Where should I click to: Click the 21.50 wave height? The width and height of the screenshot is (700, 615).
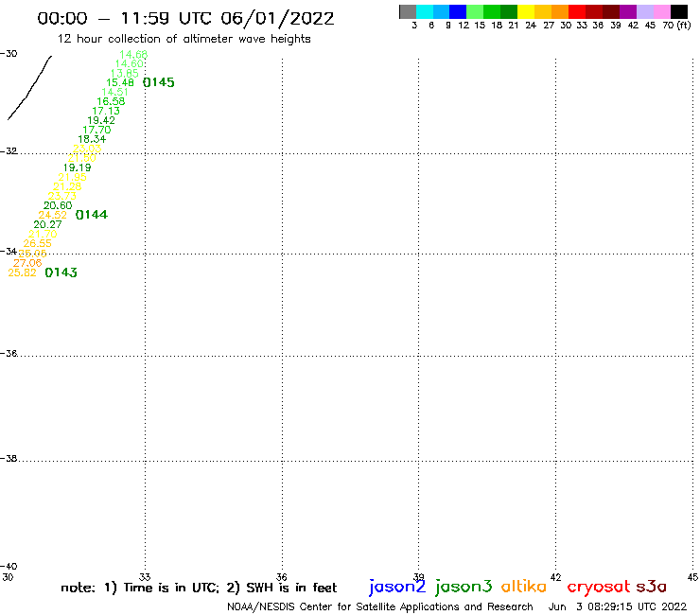tap(81, 158)
